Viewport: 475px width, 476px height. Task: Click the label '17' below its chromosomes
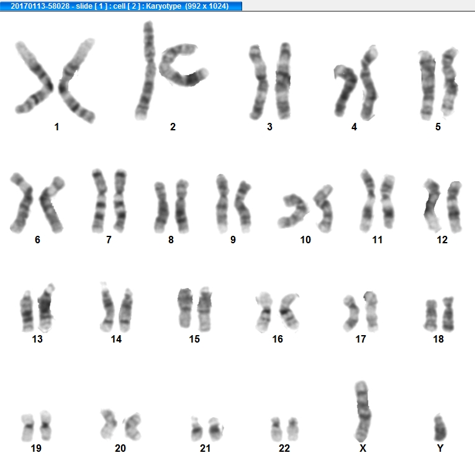coord(361,339)
